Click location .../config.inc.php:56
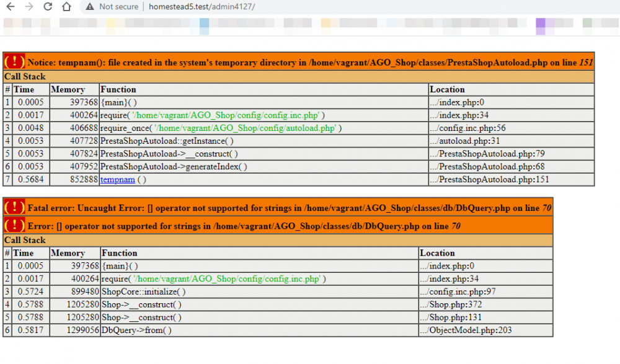 coord(467,128)
